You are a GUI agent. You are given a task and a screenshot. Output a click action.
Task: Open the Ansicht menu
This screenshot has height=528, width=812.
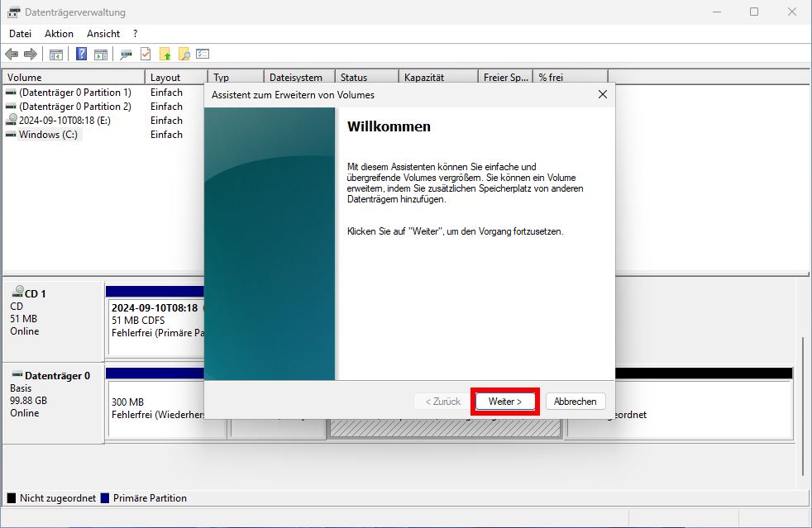tap(103, 33)
